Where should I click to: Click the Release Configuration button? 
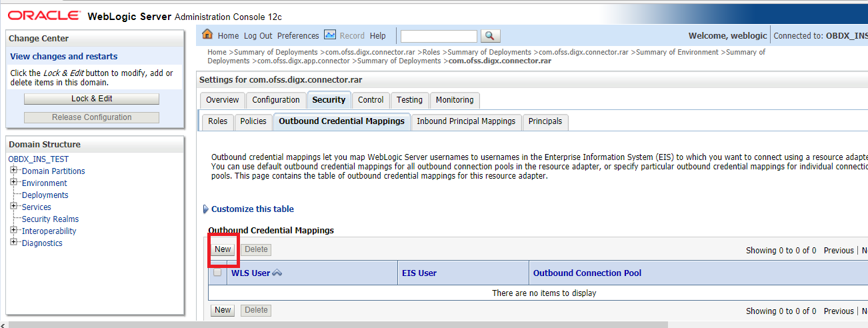point(92,117)
